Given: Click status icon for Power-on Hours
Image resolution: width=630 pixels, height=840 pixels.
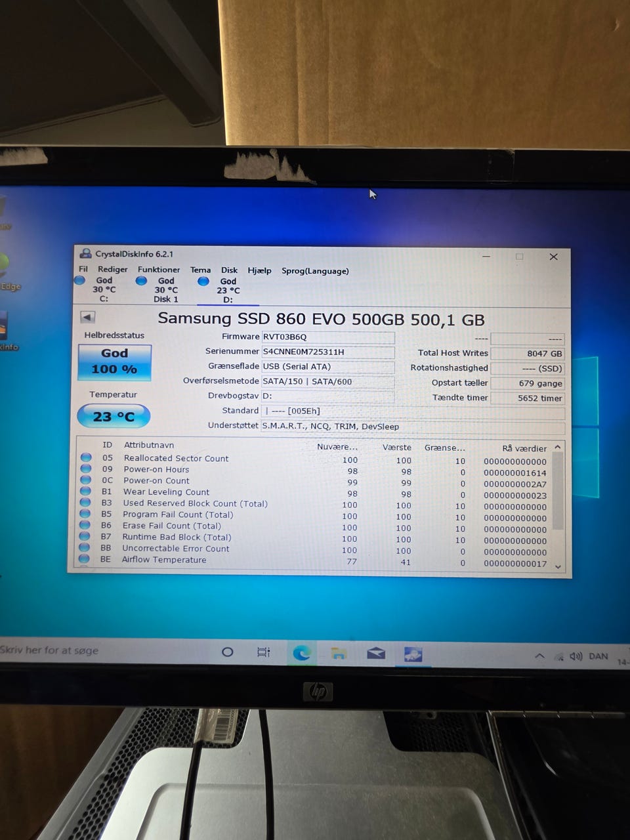Looking at the screenshot, I should click(86, 469).
